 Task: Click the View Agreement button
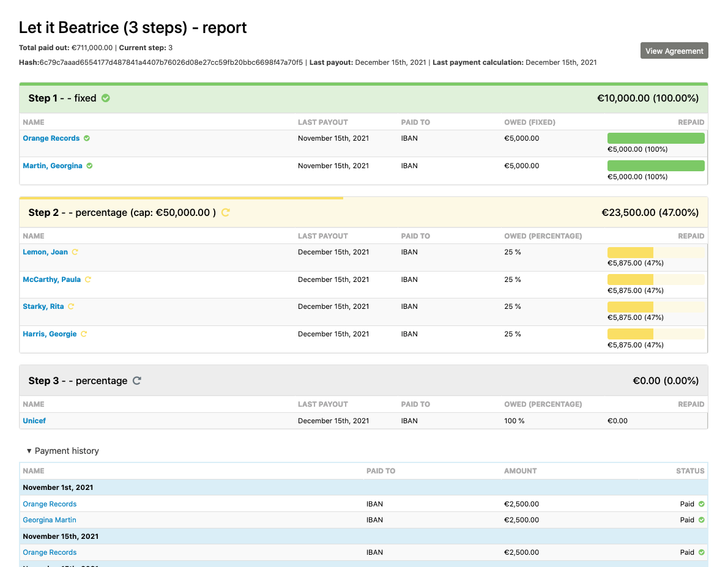[x=674, y=51]
